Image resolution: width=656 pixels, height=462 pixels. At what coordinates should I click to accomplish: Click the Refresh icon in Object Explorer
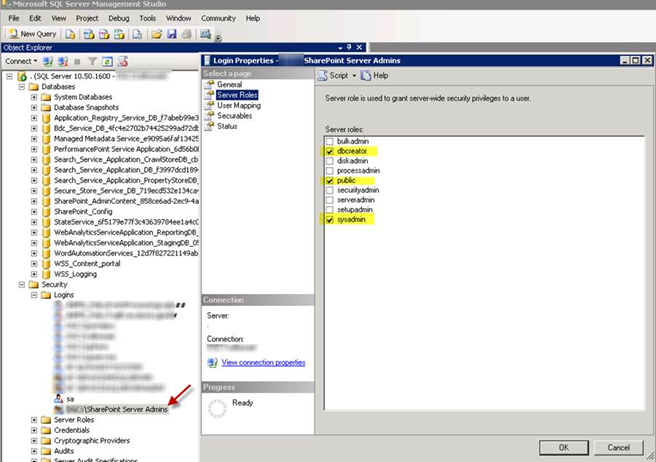click(108, 62)
